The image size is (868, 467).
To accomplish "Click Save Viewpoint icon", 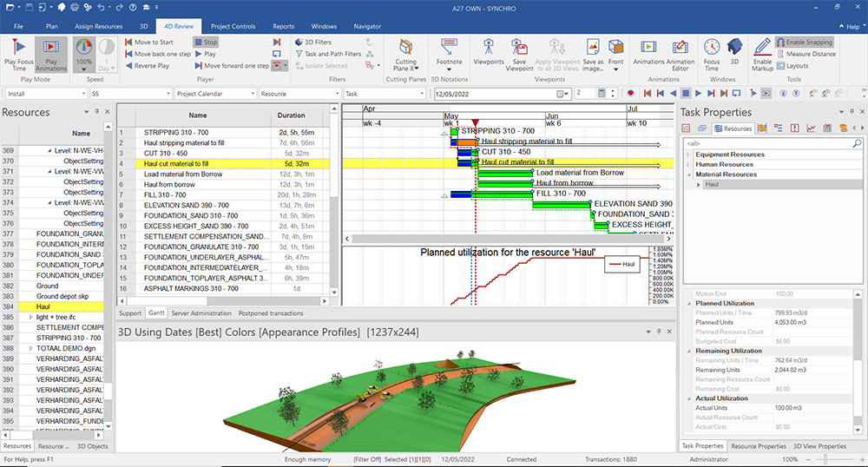I will pos(519,54).
